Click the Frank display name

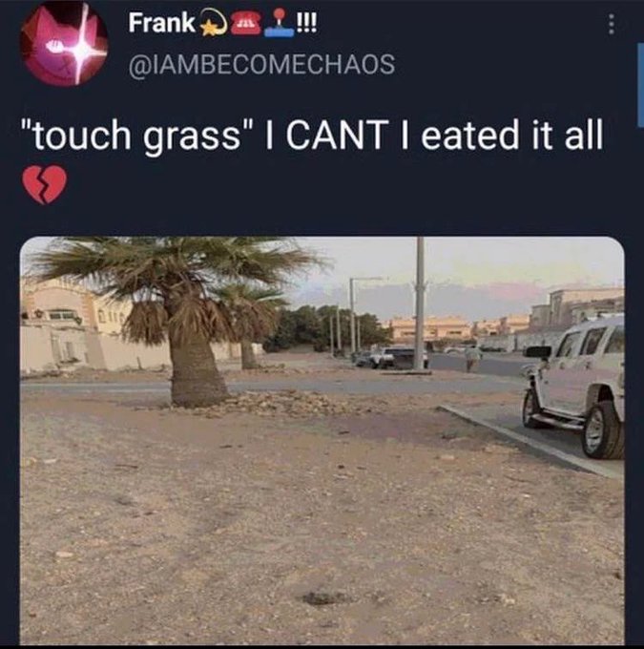[x=161, y=23]
